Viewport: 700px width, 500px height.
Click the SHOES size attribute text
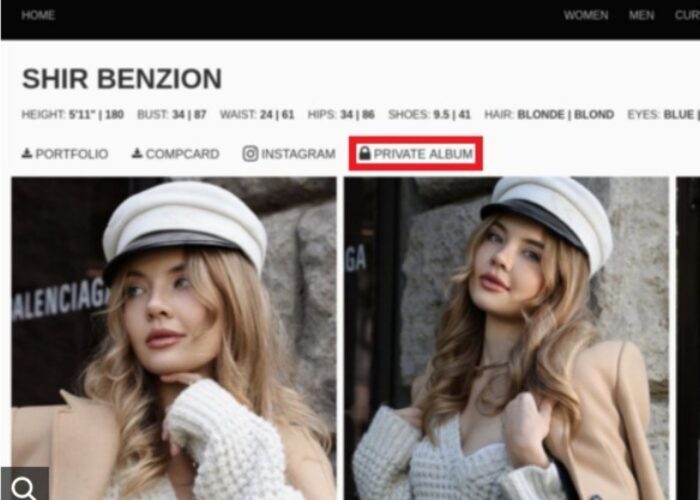[429, 115]
